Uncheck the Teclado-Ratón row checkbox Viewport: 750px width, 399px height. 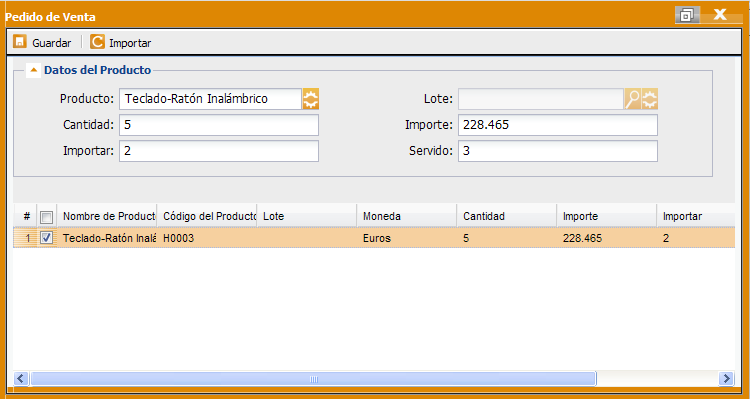pyautogui.click(x=46, y=238)
